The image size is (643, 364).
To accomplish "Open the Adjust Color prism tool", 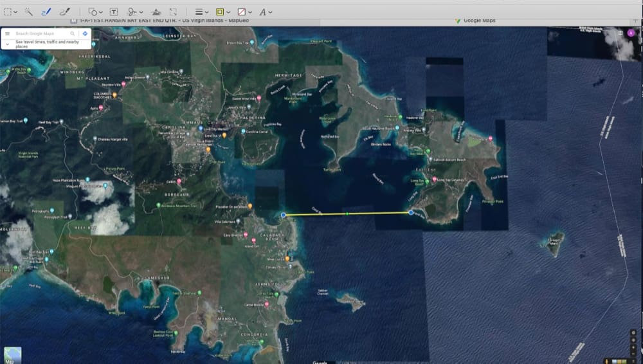I will (x=156, y=12).
